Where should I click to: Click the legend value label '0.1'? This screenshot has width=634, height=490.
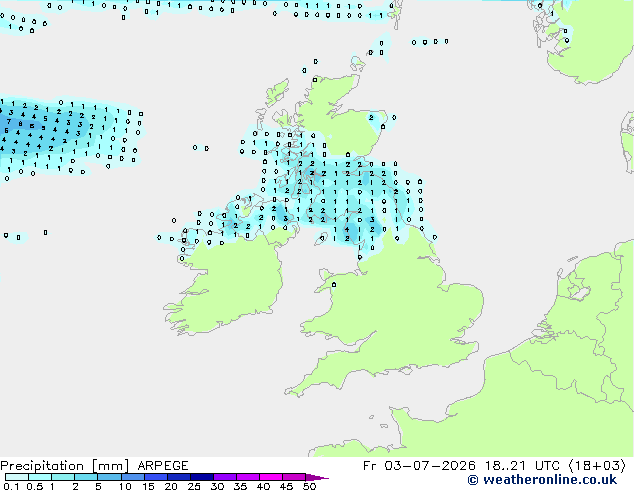(11, 486)
